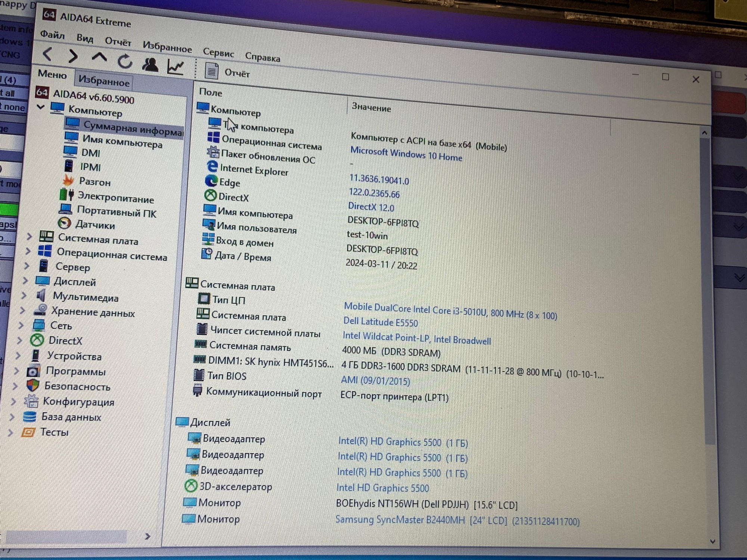Open the Сервис menu

218,52
